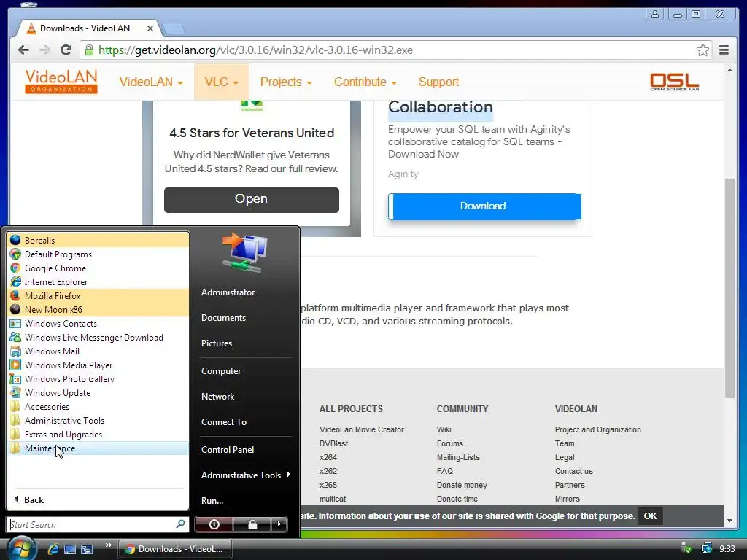Open Control Panel from Start menu
The height and width of the screenshot is (560, 747).
tap(228, 449)
